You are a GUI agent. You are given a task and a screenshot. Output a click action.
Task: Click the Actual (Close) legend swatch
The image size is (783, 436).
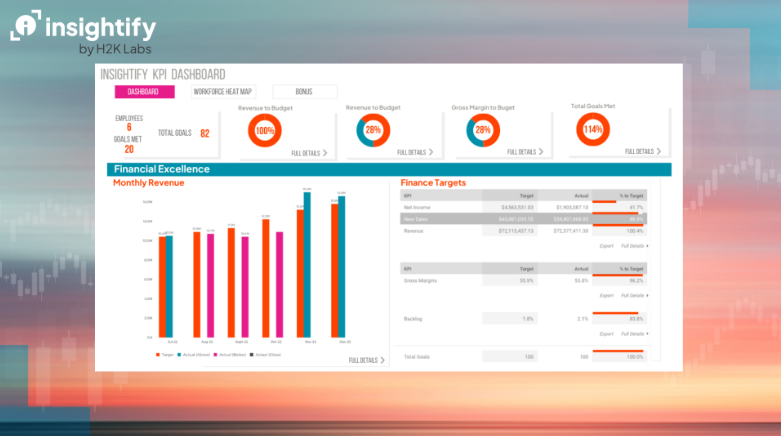click(x=252, y=355)
